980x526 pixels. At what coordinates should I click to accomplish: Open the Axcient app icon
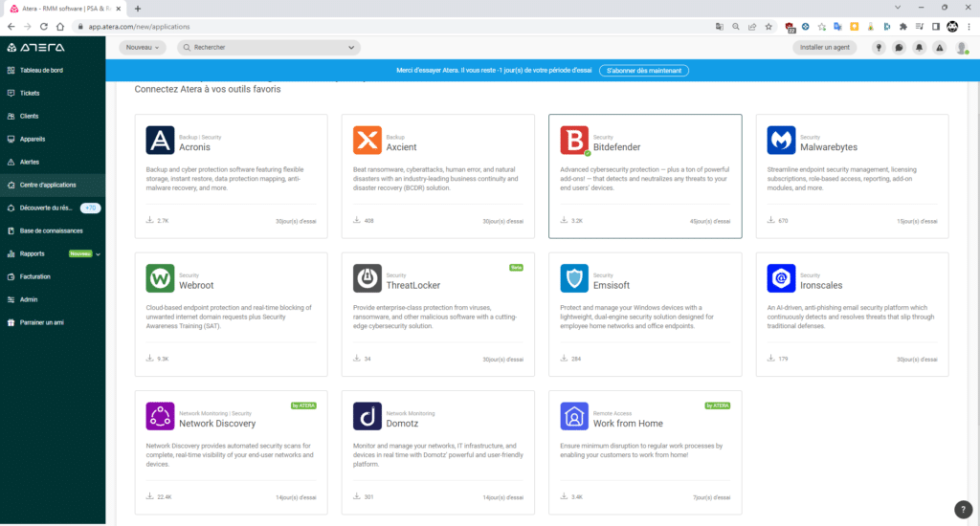(x=367, y=140)
